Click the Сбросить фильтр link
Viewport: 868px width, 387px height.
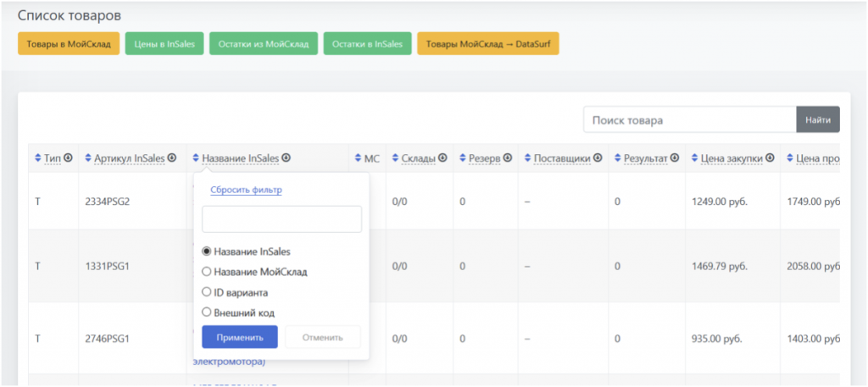pyautogui.click(x=246, y=191)
